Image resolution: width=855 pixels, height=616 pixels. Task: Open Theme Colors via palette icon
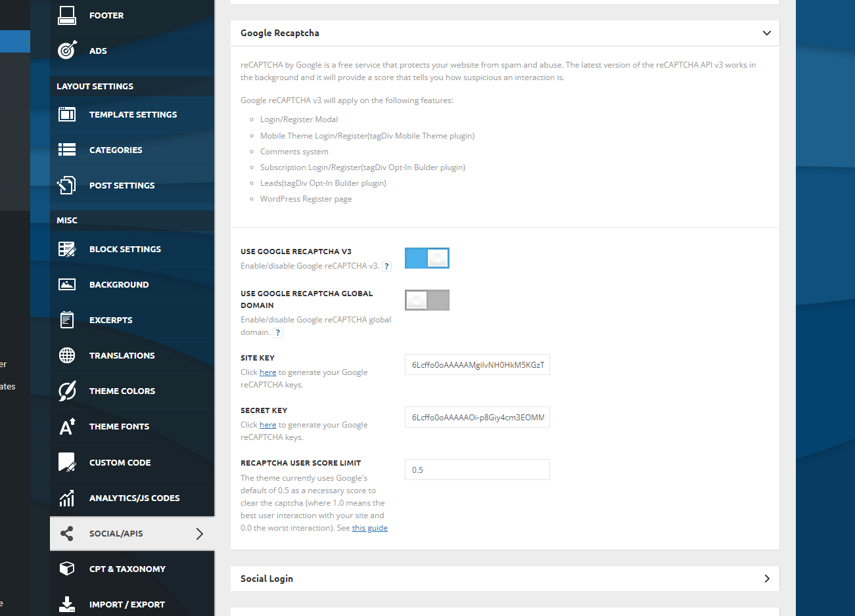(x=67, y=391)
